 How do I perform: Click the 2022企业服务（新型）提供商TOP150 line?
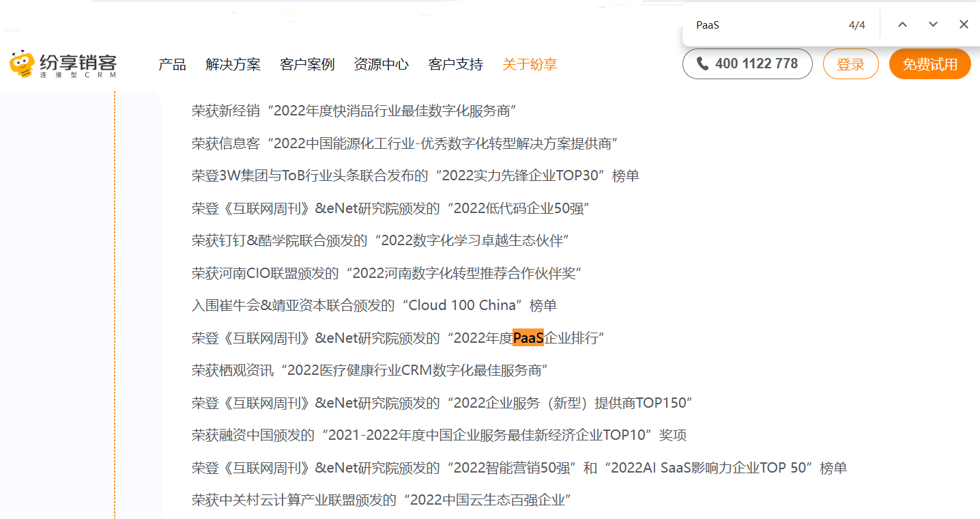pos(442,403)
